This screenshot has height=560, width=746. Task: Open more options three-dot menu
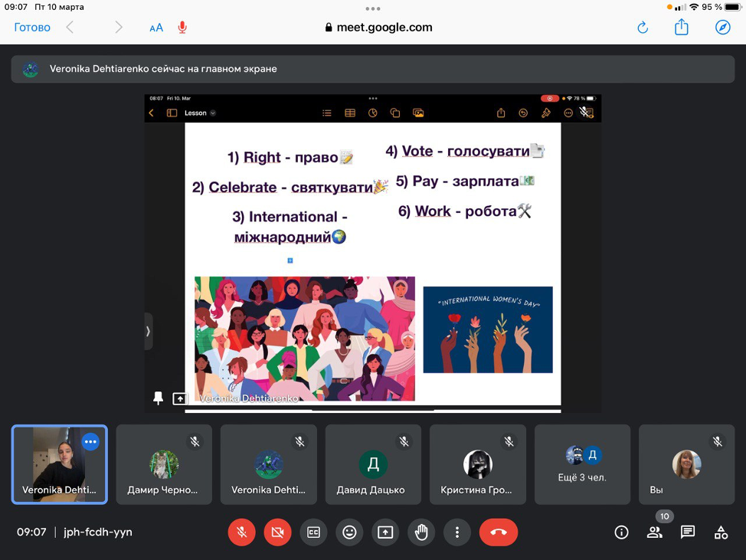tap(457, 532)
